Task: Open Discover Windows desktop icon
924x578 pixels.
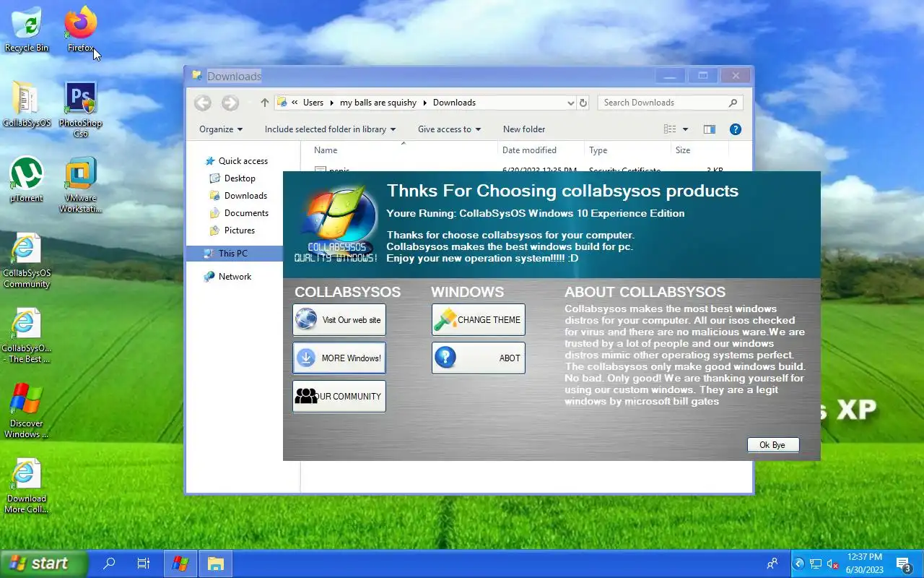Action: pyautogui.click(x=27, y=410)
